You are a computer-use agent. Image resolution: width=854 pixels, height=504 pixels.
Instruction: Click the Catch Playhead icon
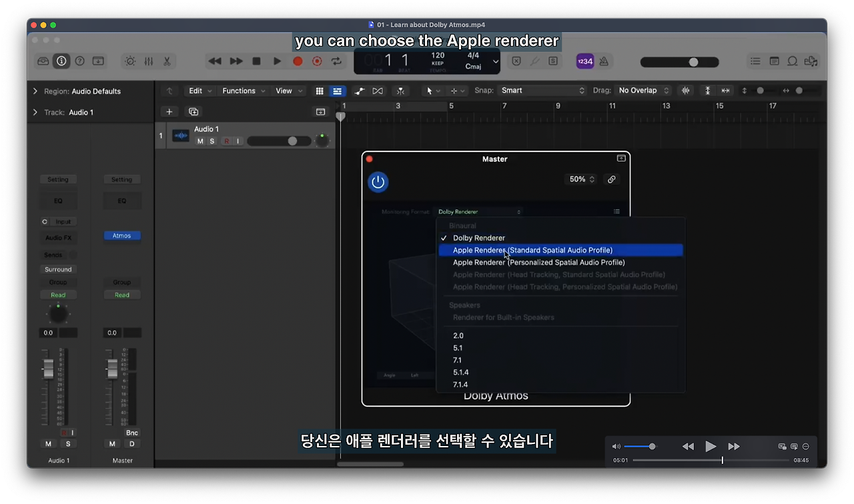pos(399,91)
